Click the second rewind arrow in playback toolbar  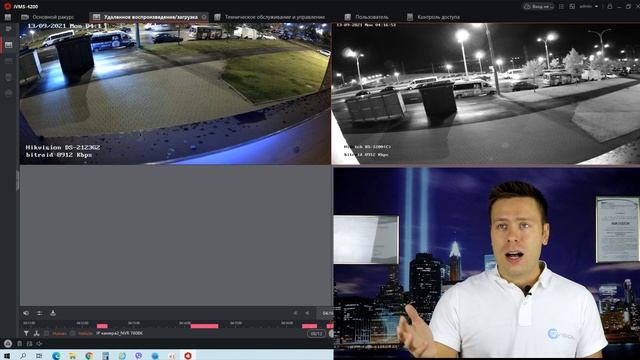[307, 313]
